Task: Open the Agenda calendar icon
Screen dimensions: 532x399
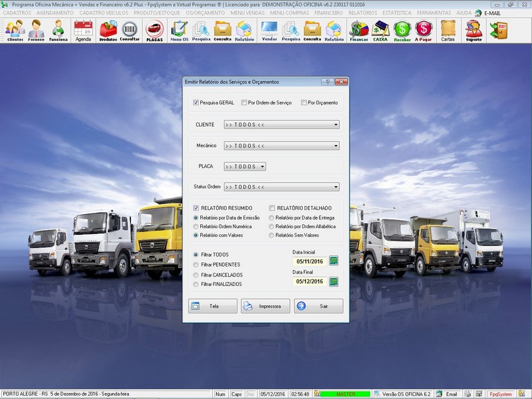Action: tap(83, 31)
